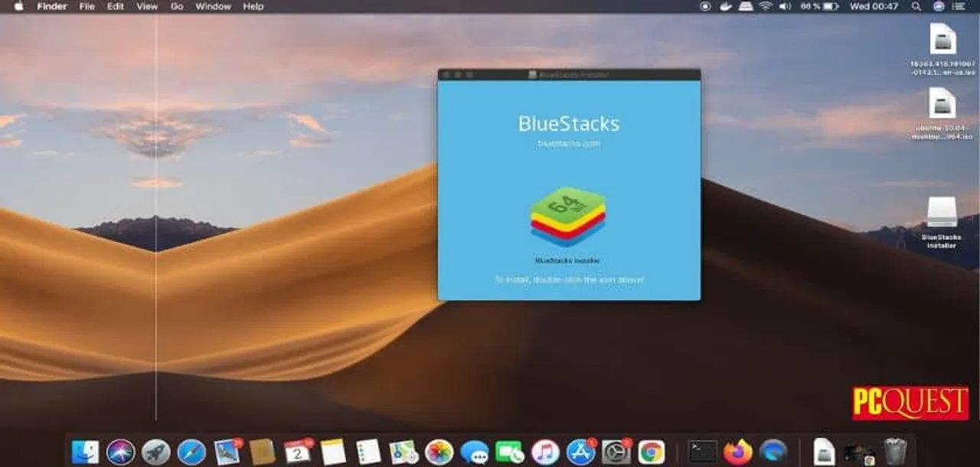The width and height of the screenshot is (980, 467).
Task: Open Reminders list icon in dock
Action: (x=368, y=452)
